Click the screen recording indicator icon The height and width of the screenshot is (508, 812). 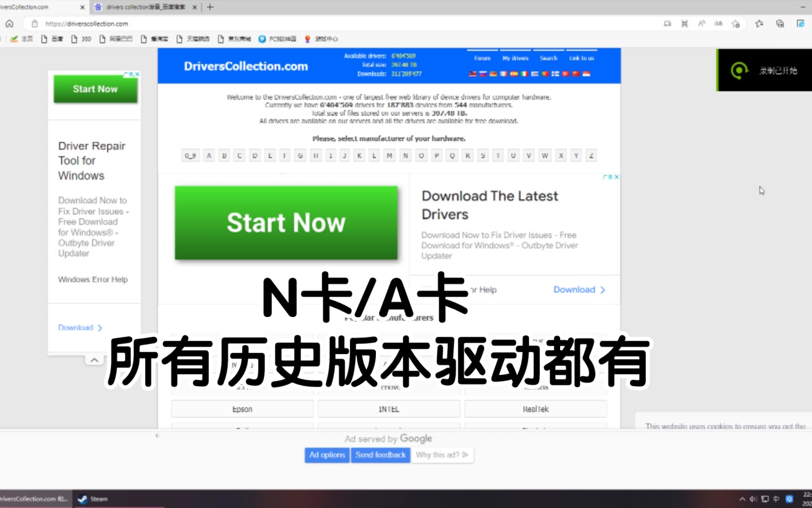point(739,71)
